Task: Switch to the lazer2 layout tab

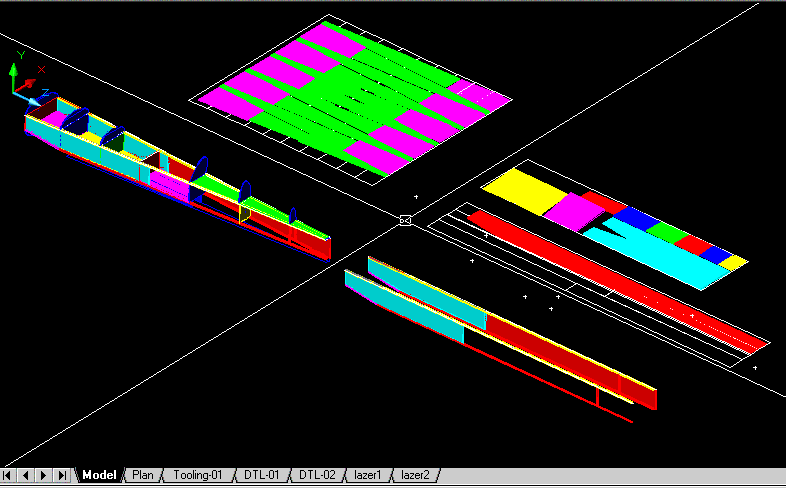Action: 414,475
